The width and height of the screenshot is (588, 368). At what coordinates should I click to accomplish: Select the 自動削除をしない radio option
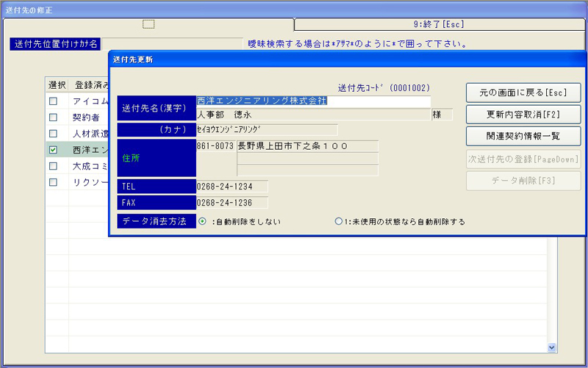(x=202, y=221)
